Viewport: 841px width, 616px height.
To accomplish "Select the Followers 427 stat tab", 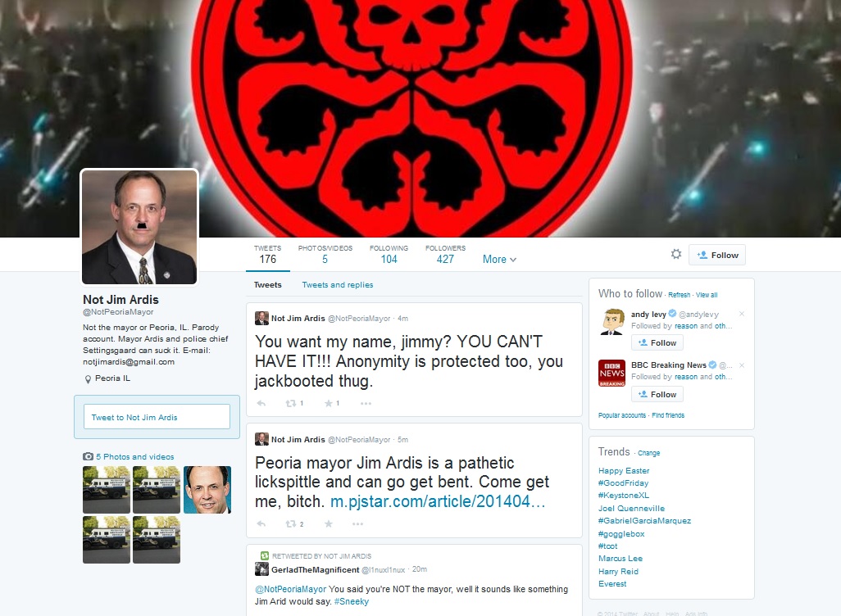I will (x=445, y=254).
